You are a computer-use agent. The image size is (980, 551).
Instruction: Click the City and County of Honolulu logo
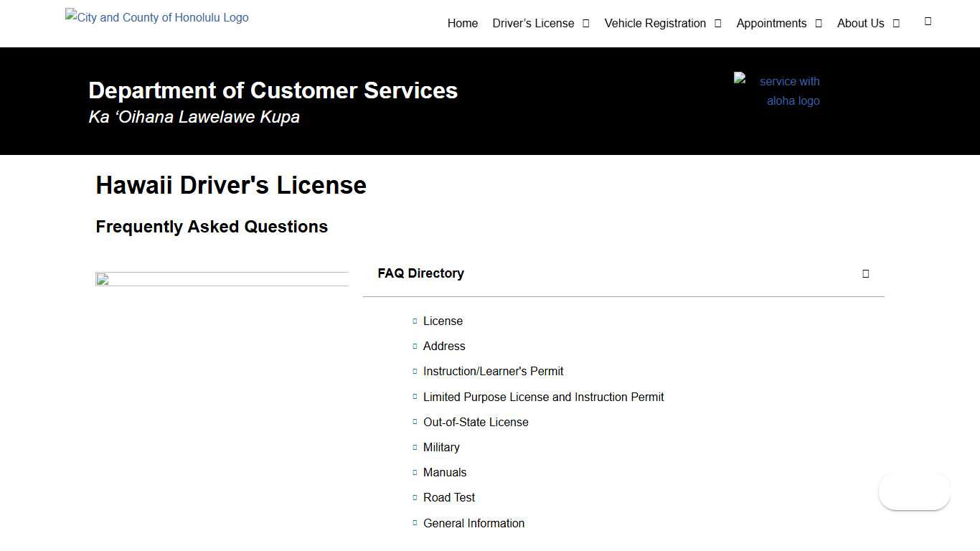[x=156, y=17]
